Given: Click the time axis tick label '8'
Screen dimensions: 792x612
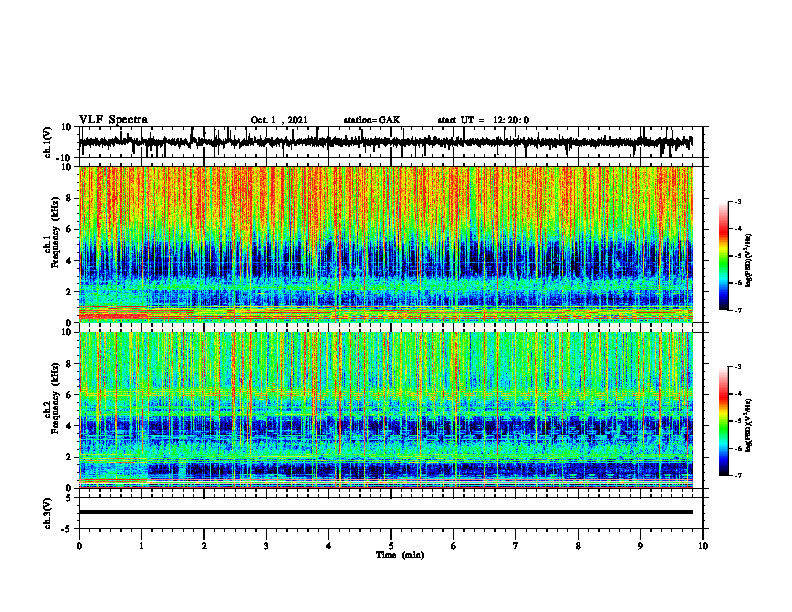Looking at the screenshot, I should pos(578,546).
